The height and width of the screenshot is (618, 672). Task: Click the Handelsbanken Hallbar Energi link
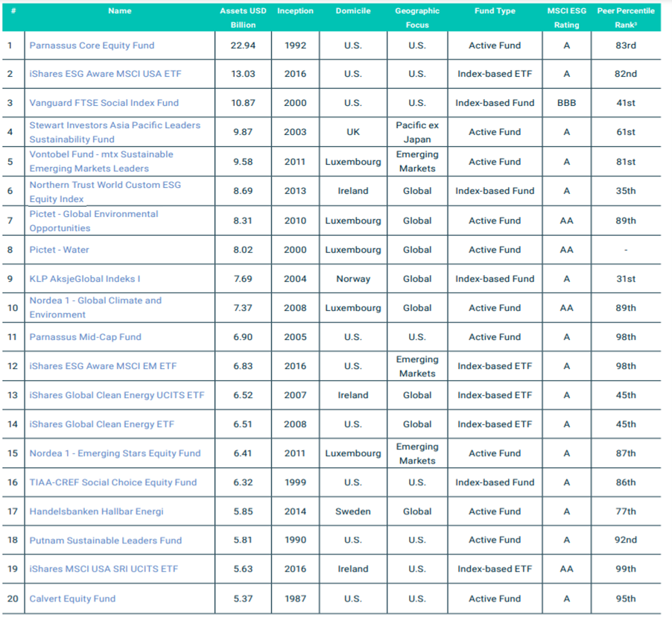96,511
